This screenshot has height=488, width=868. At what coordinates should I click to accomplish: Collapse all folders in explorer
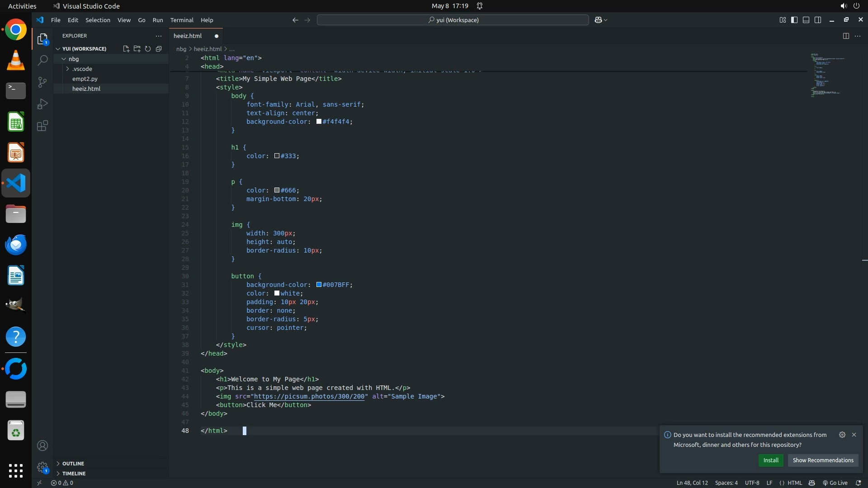pos(159,49)
